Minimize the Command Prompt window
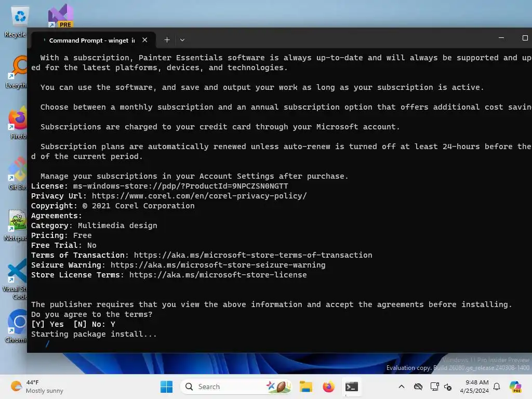This screenshot has height=399, width=532. 501,38
